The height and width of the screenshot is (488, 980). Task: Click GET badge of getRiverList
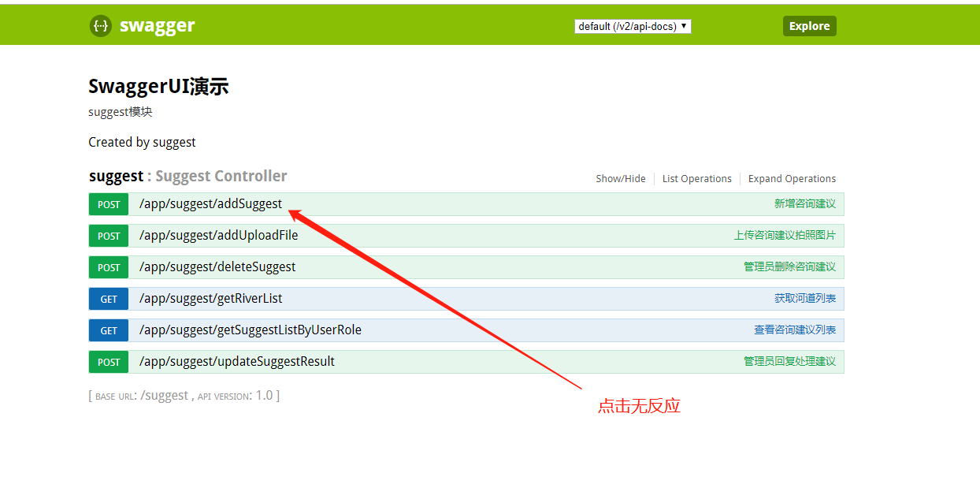click(x=109, y=299)
